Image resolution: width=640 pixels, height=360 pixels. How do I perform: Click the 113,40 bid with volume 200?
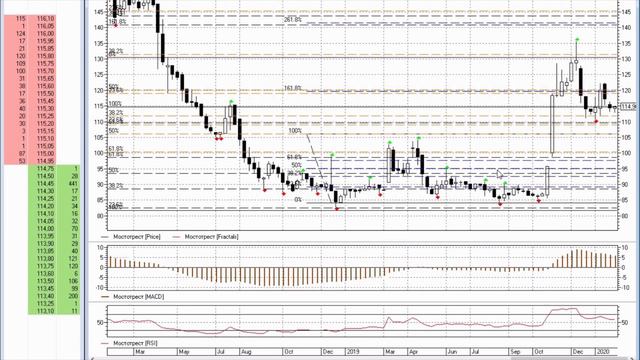54,296
